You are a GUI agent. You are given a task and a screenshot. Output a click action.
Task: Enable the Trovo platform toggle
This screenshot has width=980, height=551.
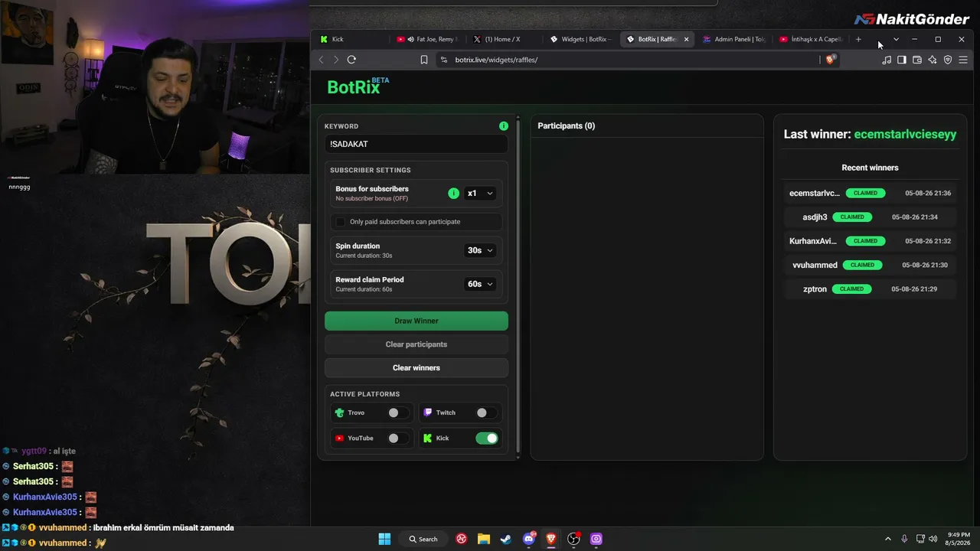[397, 412]
